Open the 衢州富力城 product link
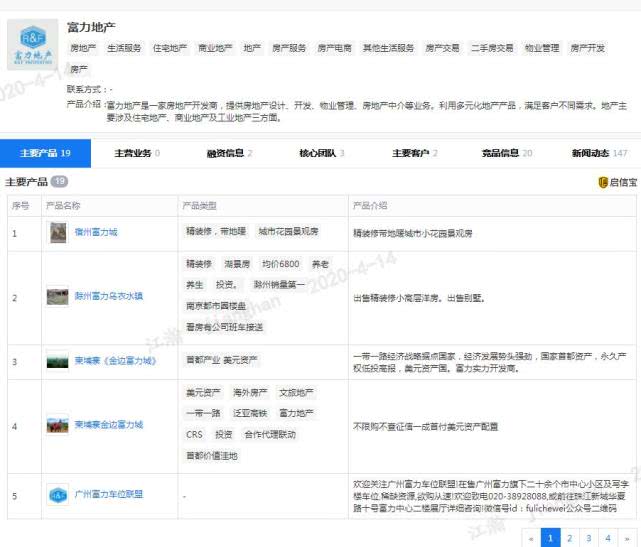The image size is (641, 547). click(x=96, y=232)
